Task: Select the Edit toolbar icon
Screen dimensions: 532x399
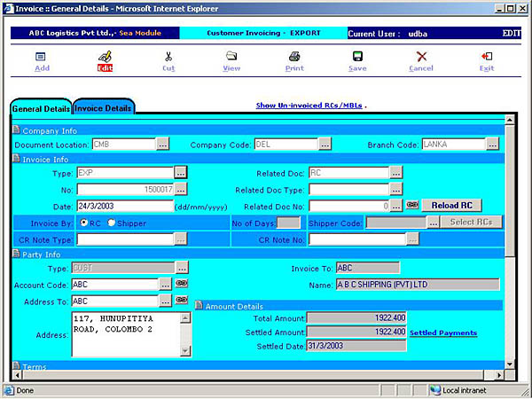Action: pos(105,57)
